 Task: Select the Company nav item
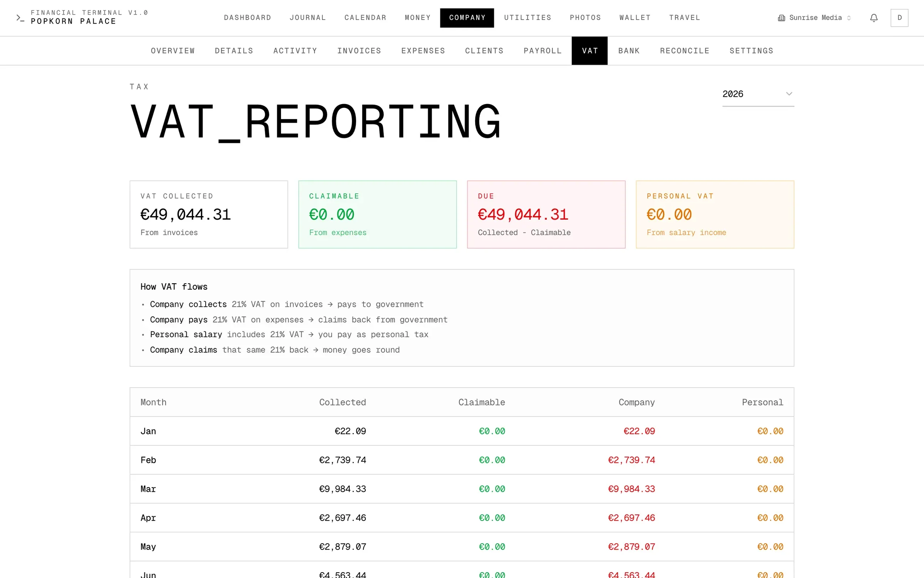pos(467,18)
